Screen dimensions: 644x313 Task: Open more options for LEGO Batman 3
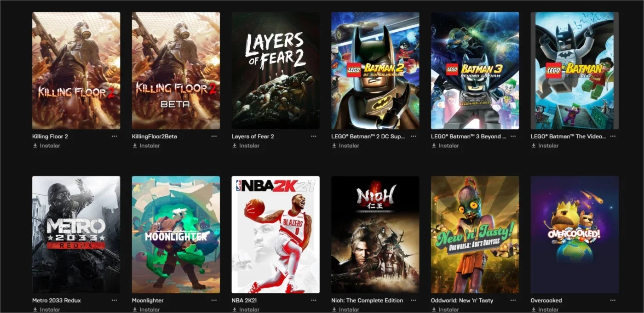513,137
